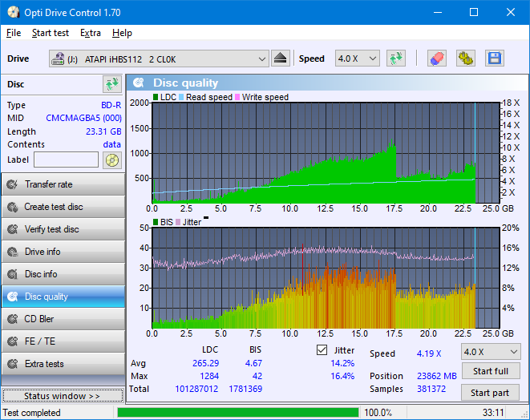Open CD Bler test
530x420 pixels.
pyautogui.click(x=63, y=319)
